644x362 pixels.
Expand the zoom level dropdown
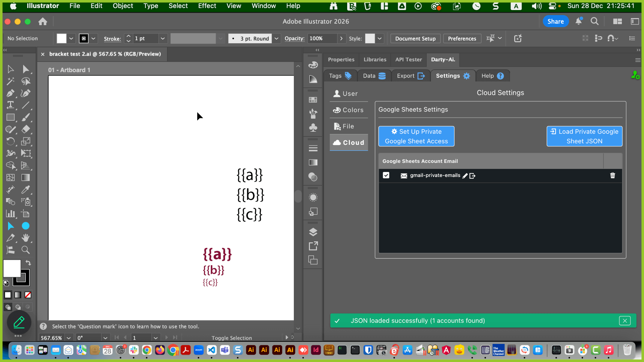click(x=69, y=338)
